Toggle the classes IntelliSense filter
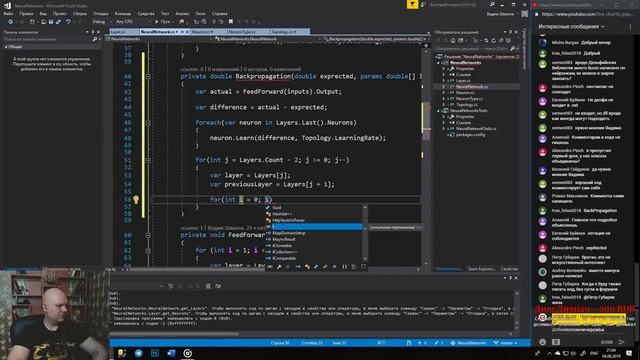 (x=307, y=267)
